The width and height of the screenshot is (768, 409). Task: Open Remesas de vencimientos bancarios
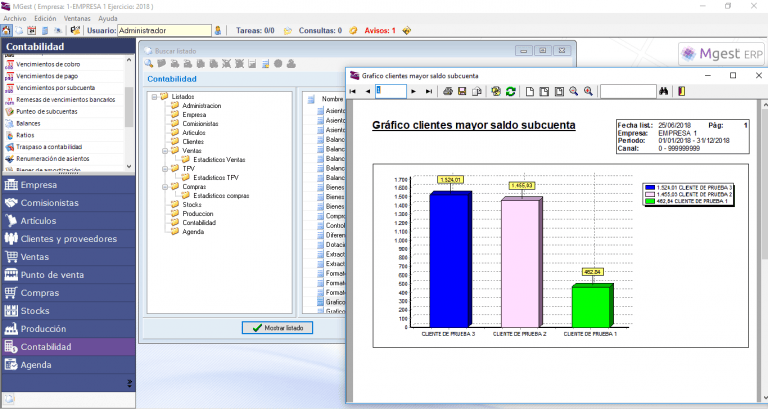(66, 99)
